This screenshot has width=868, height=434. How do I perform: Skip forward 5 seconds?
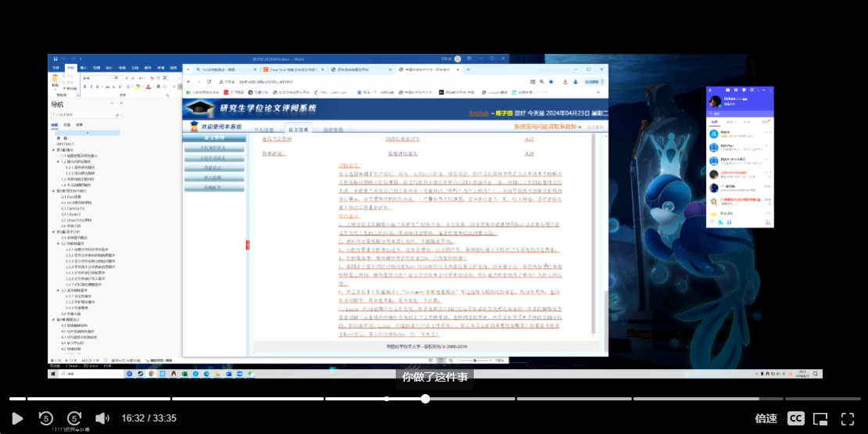click(75, 418)
